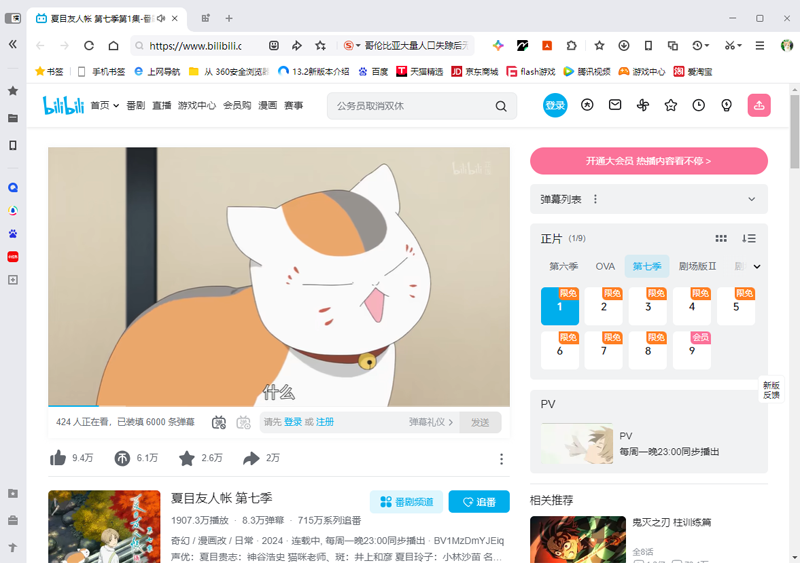800x563 pixels.
Task: Open 番剧 in top navigation
Action: [136, 106]
